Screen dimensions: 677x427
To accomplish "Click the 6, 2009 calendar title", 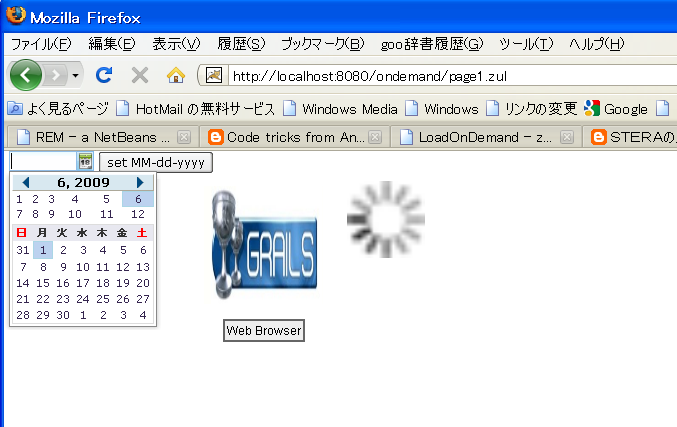I will 83,183.
